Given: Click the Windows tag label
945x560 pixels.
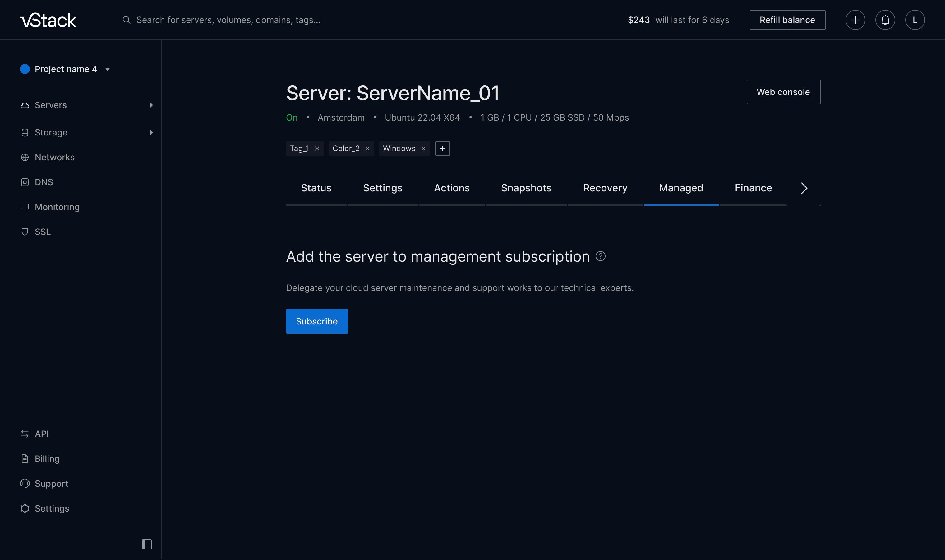Looking at the screenshot, I should tap(399, 149).
